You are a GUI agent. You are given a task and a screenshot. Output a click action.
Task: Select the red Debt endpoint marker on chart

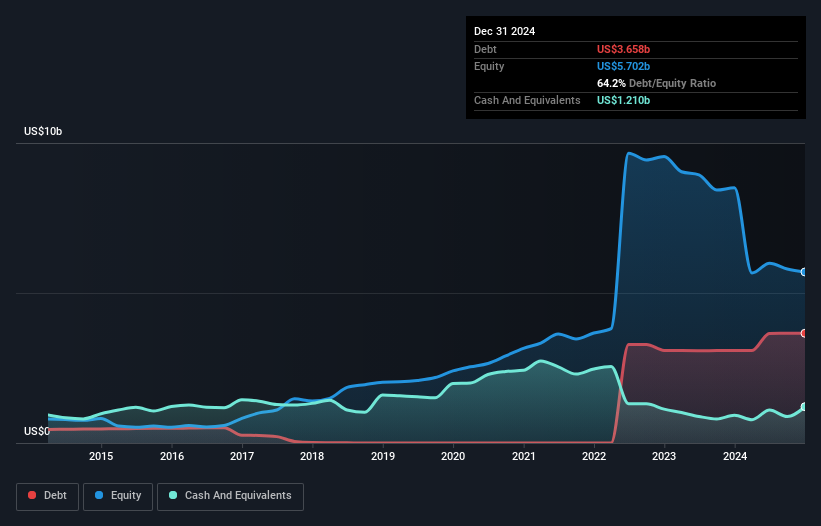pyautogui.click(x=803, y=333)
